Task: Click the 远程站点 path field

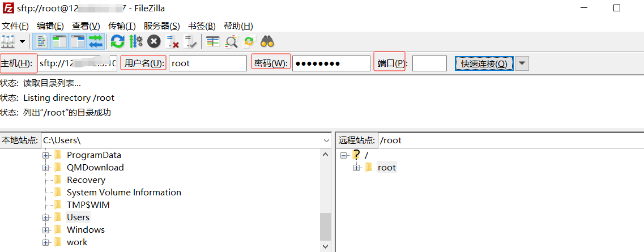Action: pos(511,140)
